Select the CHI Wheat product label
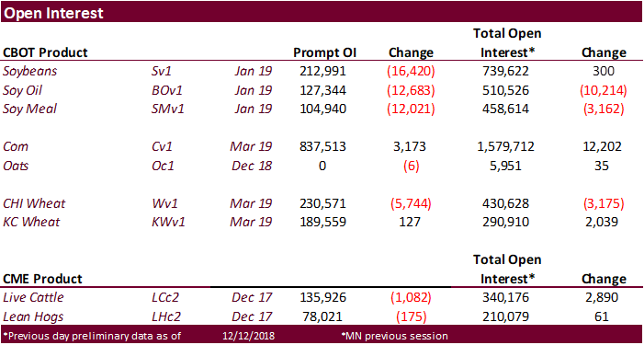 (34, 203)
